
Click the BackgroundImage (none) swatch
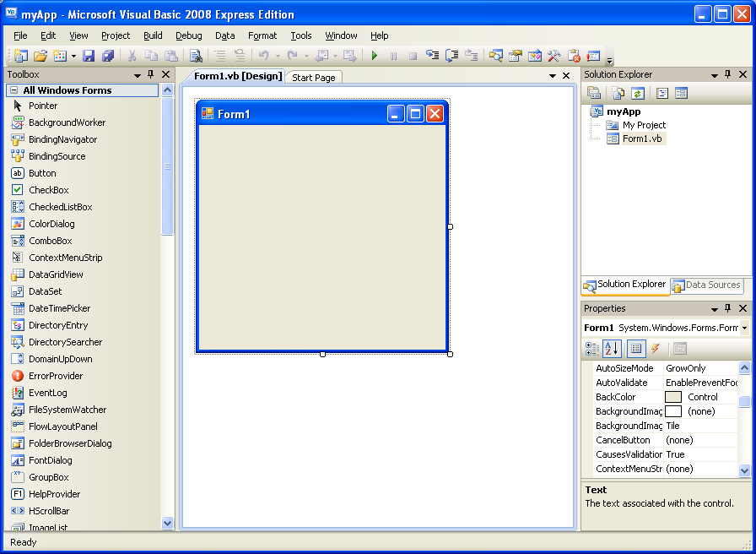point(673,411)
